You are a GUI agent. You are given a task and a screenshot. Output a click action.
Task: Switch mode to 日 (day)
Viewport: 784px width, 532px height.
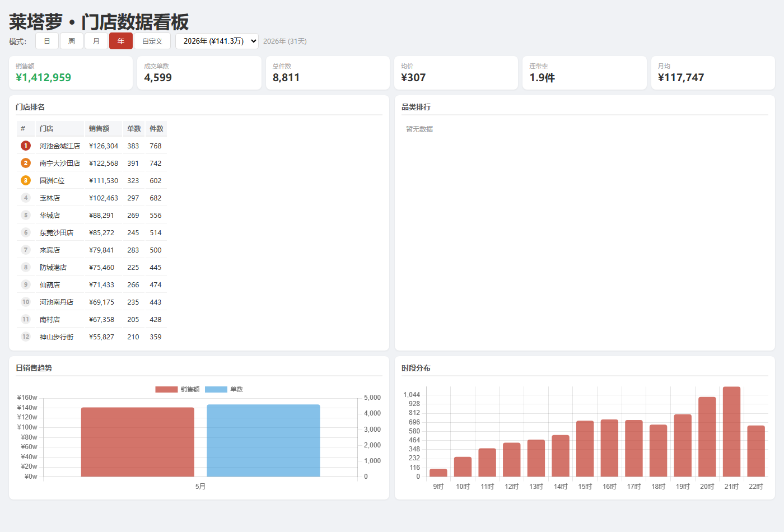point(47,41)
